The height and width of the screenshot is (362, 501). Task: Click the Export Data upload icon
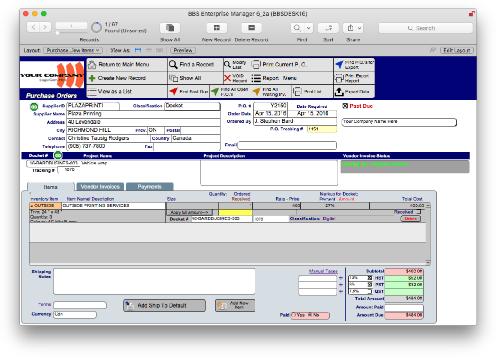tap(339, 91)
